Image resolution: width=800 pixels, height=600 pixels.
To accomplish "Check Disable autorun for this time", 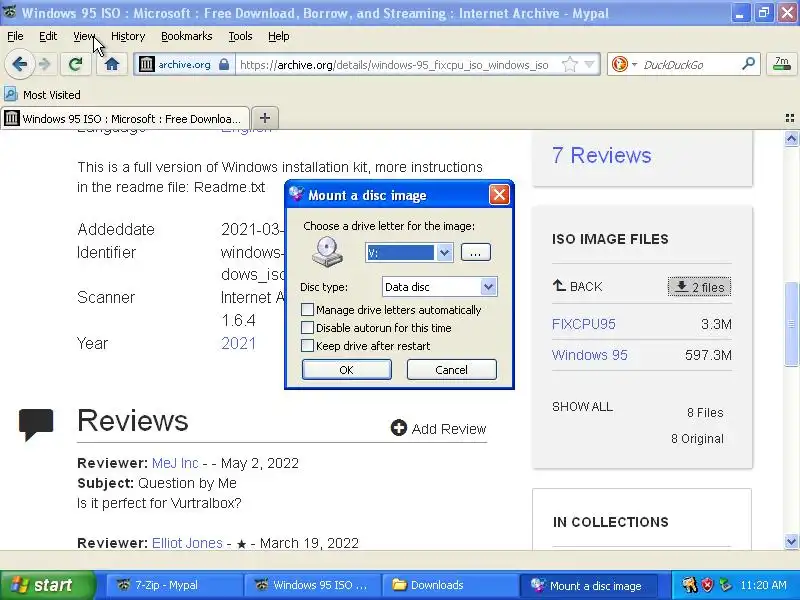I will (x=307, y=328).
